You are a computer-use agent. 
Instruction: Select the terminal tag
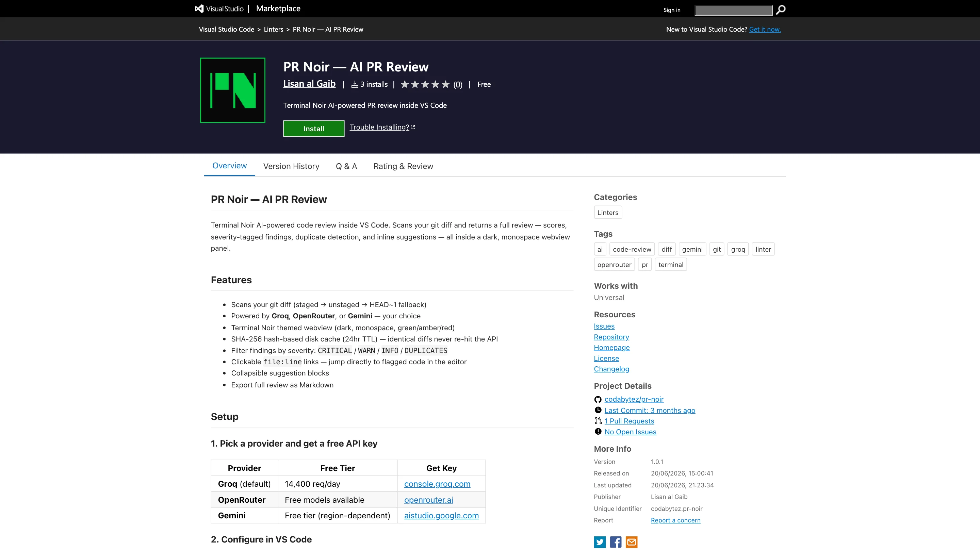671,265
